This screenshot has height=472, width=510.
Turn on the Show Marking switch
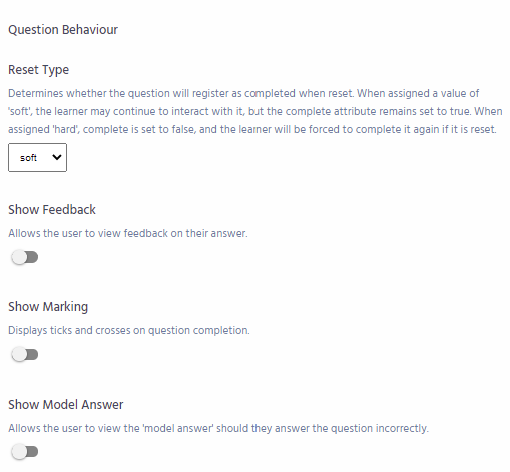25,354
